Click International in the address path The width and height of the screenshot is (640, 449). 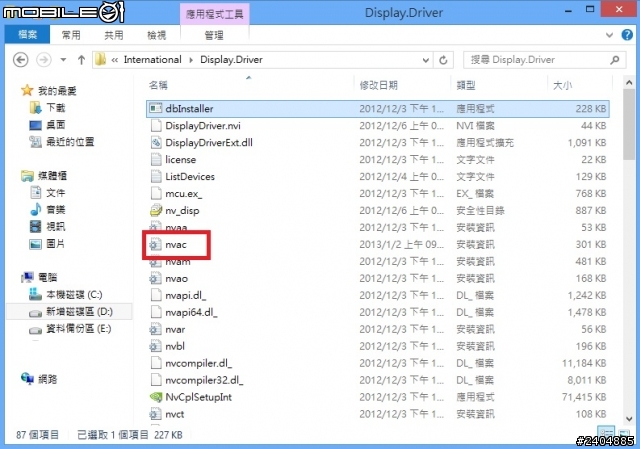[x=152, y=60]
